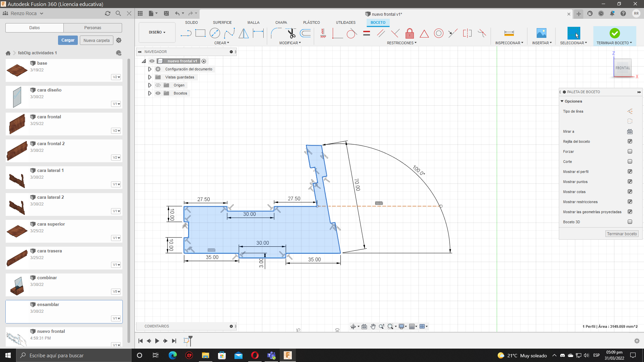Select the Concentric constraint icon
Image resolution: width=644 pixels, height=362 pixels.
coord(438,33)
